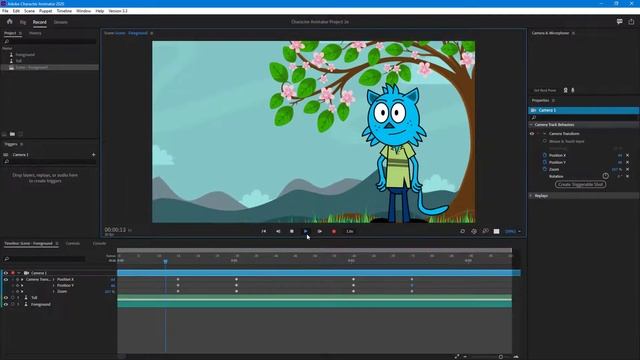Viewport: 640px width, 360px height.
Task: Go to the Home screen icon
Action: (9, 22)
